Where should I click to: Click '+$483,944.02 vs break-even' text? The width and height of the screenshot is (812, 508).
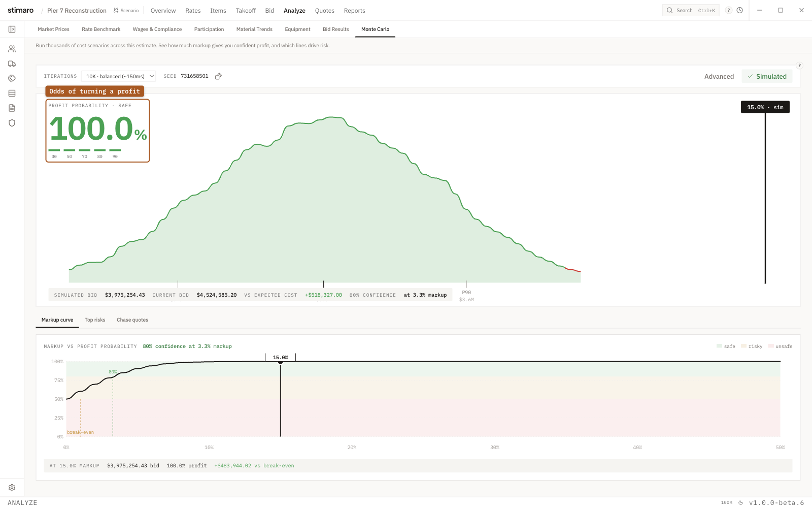pos(254,466)
